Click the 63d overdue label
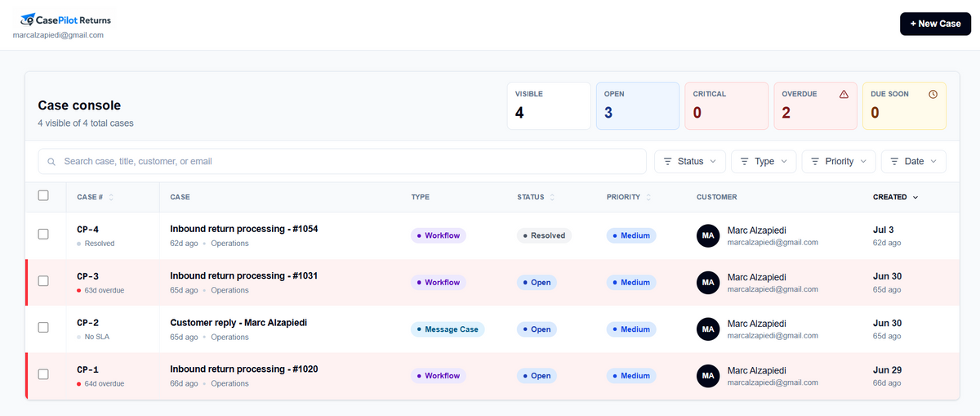 click(x=105, y=290)
